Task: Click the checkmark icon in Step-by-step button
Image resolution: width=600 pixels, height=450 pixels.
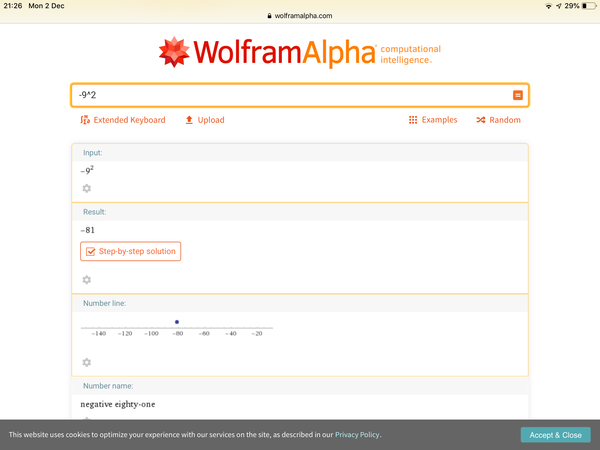Action: coord(91,251)
